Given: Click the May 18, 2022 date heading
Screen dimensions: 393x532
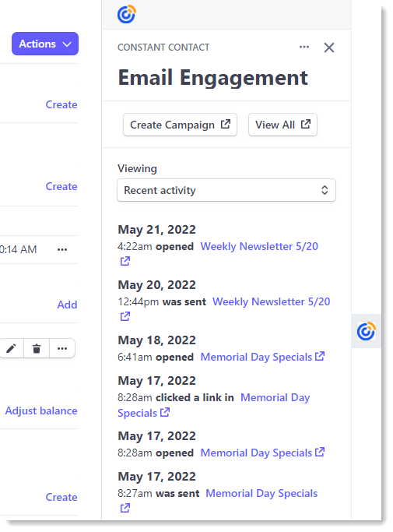Looking at the screenshot, I should (156, 340).
